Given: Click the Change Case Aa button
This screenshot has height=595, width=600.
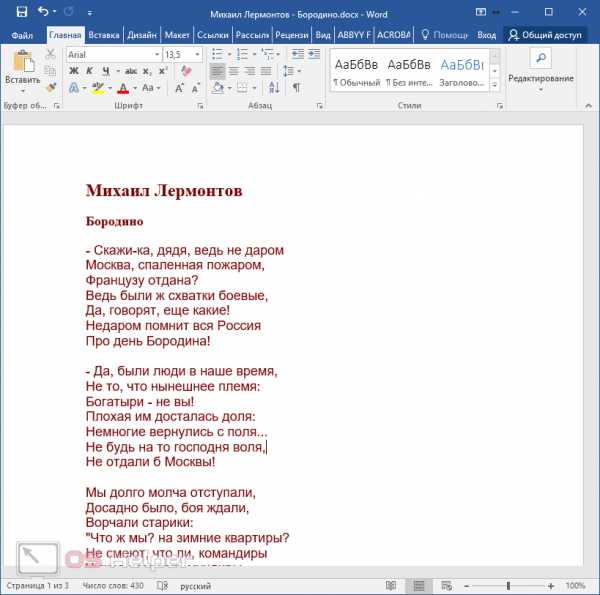Looking at the screenshot, I should tap(148, 88).
